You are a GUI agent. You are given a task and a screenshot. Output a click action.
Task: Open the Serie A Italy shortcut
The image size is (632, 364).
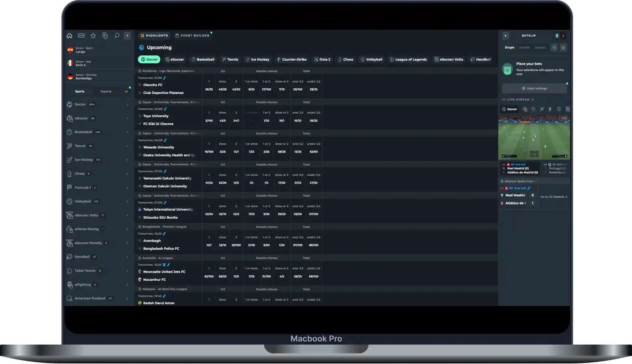coord(99,63)
